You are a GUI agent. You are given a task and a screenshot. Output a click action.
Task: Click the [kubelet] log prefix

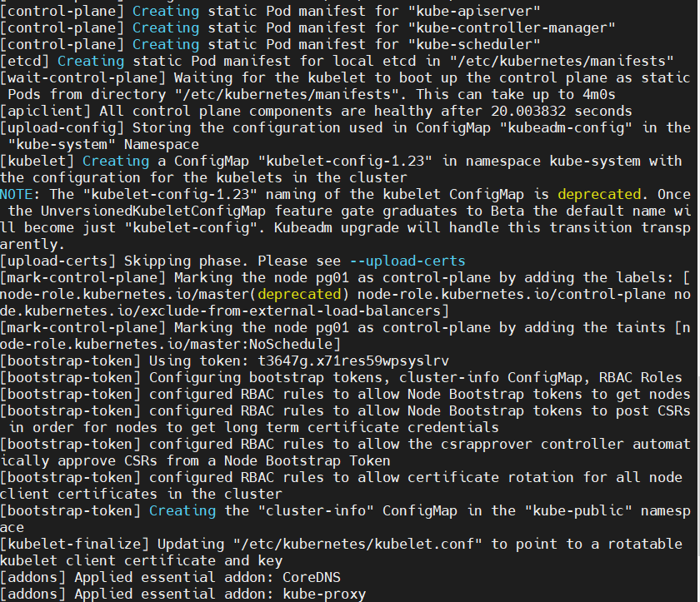pyautogui.click(x=37, y=161)
